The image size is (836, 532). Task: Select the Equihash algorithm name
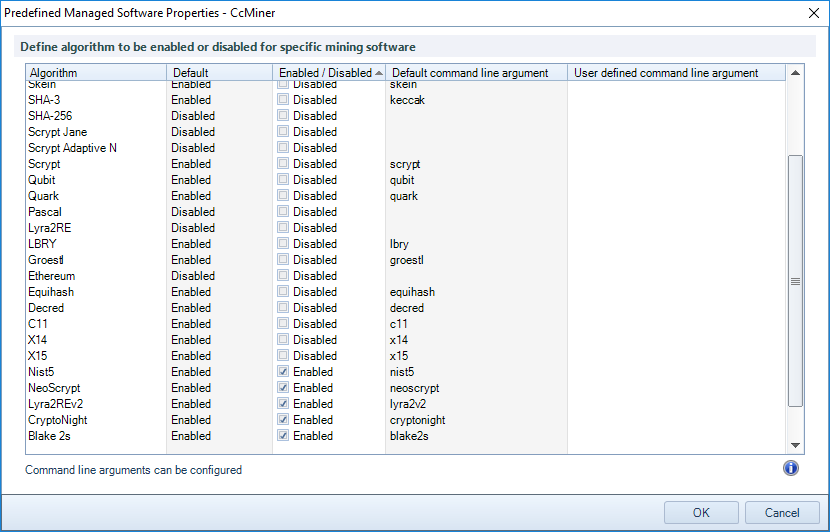tap(51, 292)
